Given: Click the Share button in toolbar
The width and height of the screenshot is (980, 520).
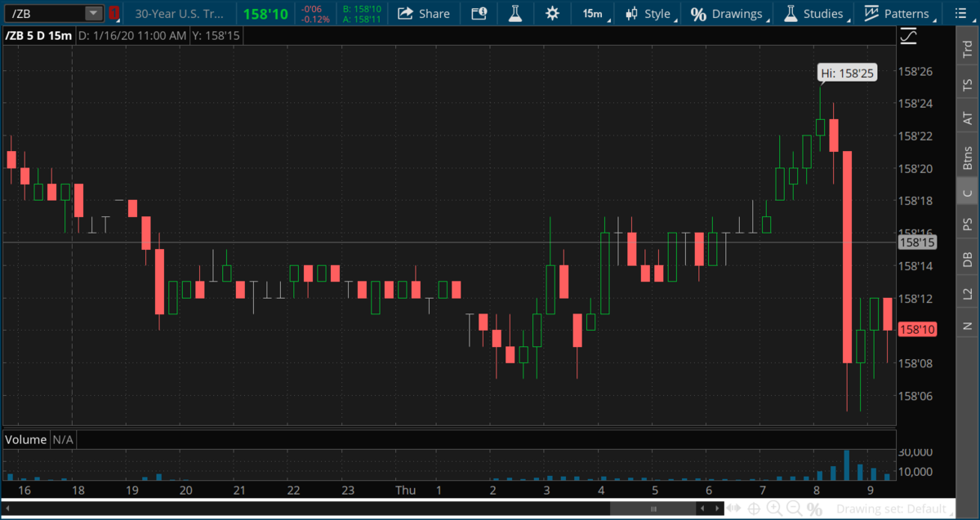Looking at the screenshot, I should click(424, 13).
